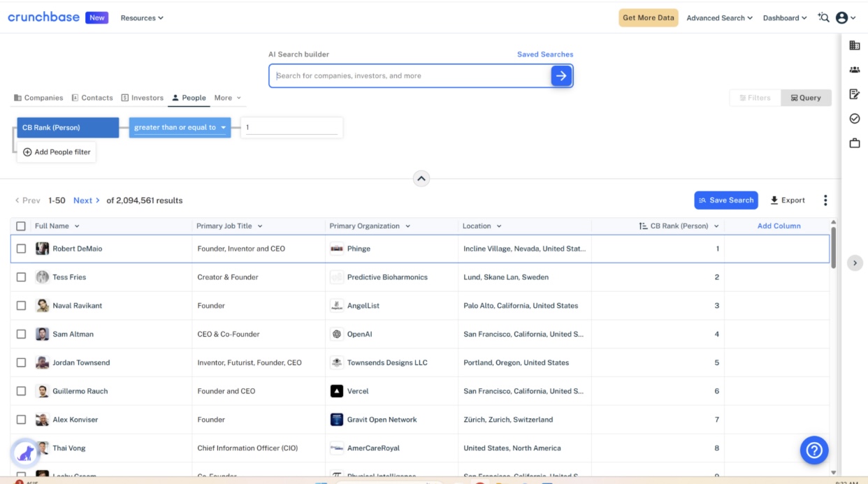Launch AI search from the magnifier icon
This screenshot has height=484, width=868.
click(x=823, y=17)
